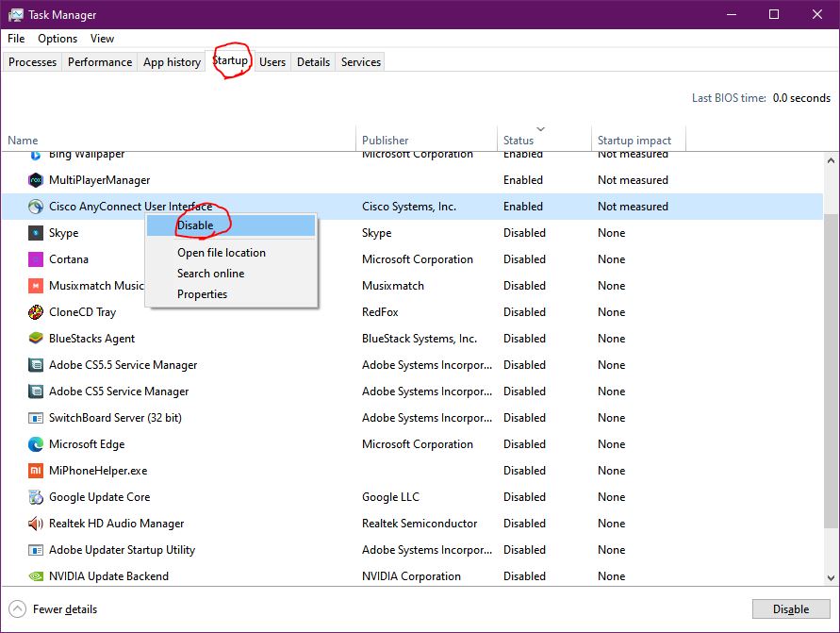
Task: Click the scrollbar down arrow
Action: (831, 577)
